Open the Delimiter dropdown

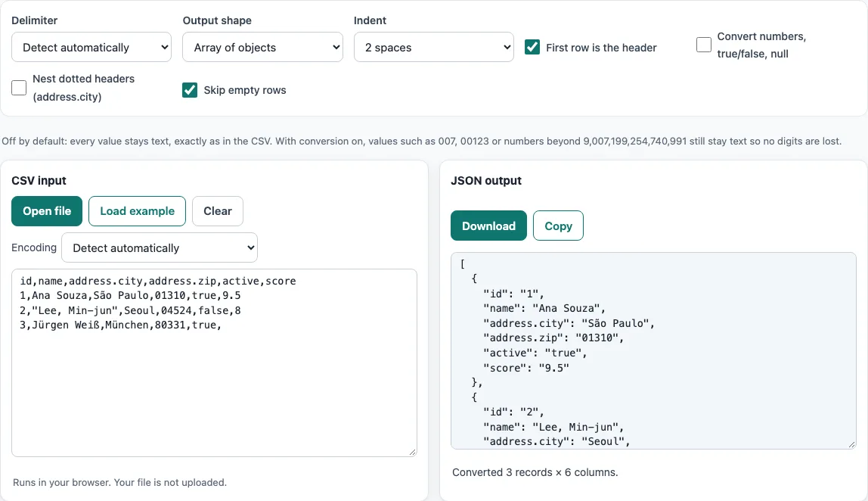pyautogui.click(x=91, y=47)
